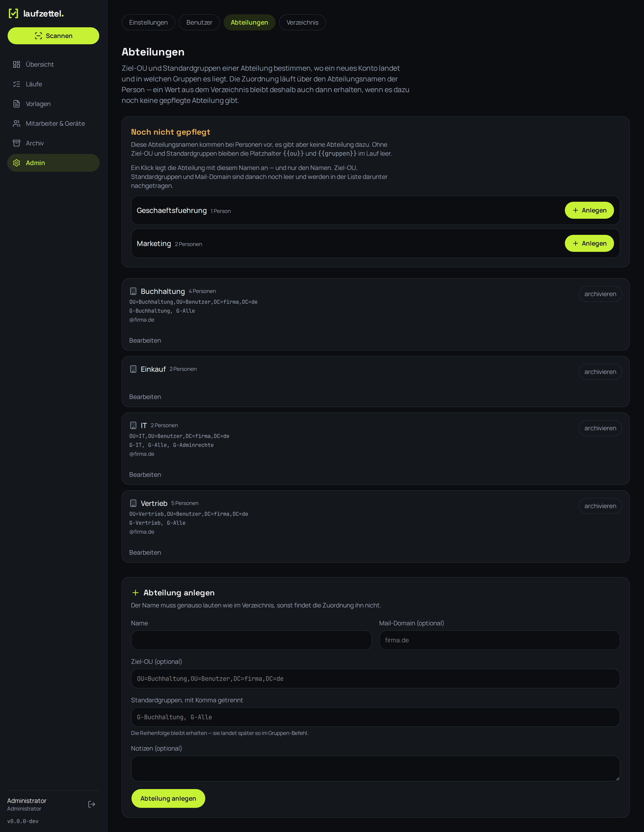This screenshot has height=832, width=644.
Task: Expand Bearbeiten under Einkauf
Action: coord(145,397)
